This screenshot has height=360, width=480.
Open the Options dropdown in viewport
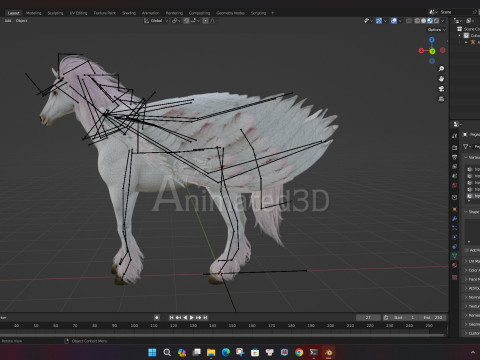click(x=437, y=30)
